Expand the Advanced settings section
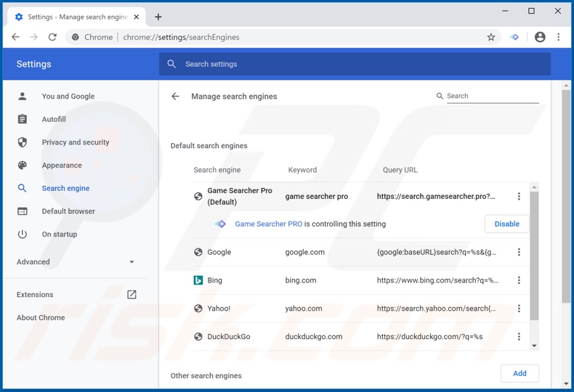Viewport: 574px width, 392px height. (132, 262)
